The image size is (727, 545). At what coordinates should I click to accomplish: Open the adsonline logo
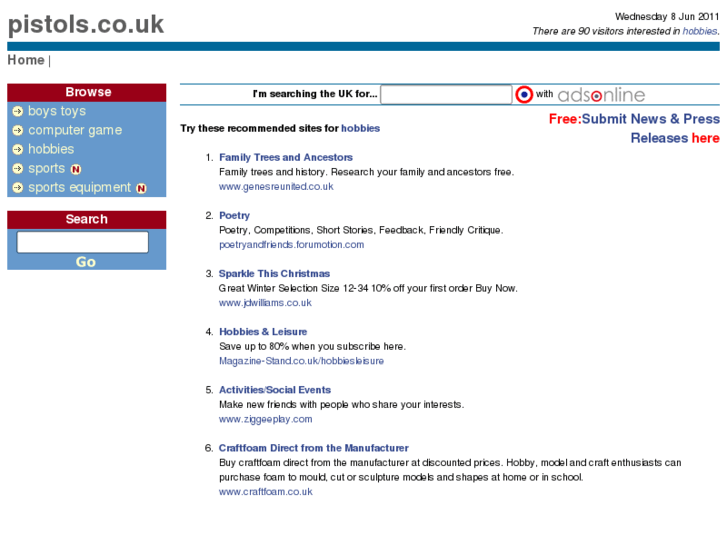coord(601,95)
